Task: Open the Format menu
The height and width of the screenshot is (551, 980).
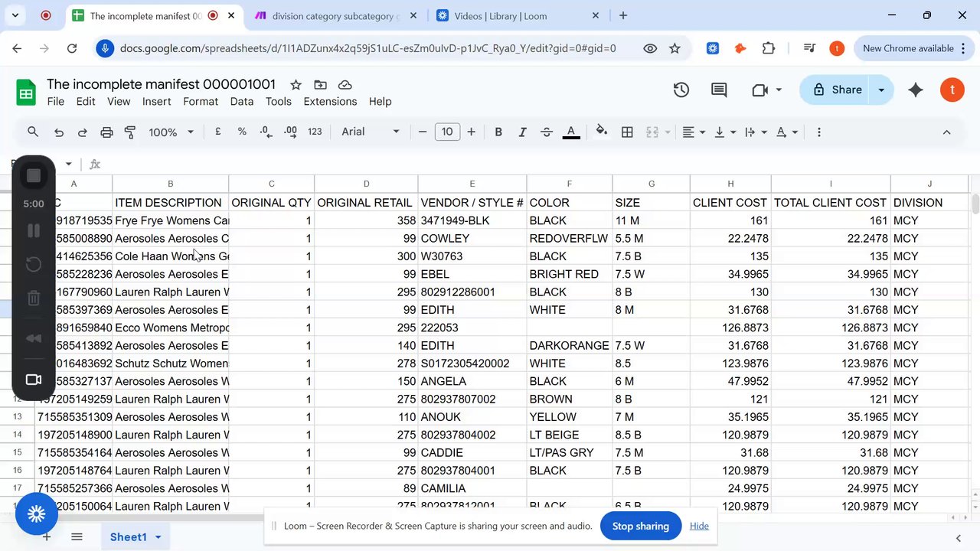Action: coord(201,101)
